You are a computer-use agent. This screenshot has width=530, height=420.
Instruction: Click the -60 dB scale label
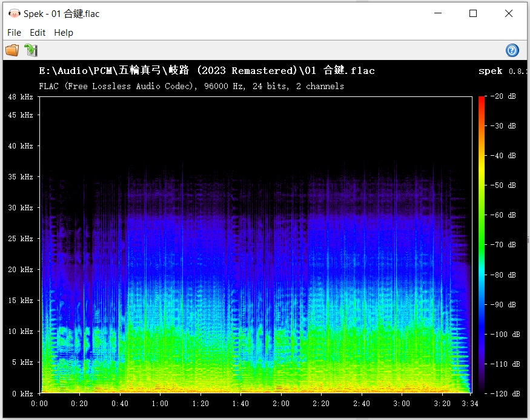click(503, 215)
